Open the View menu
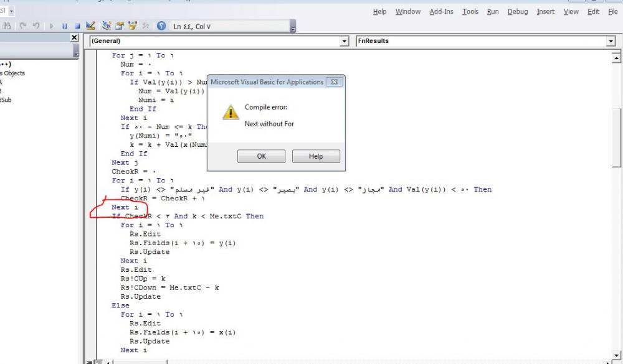 pos(571,12)
